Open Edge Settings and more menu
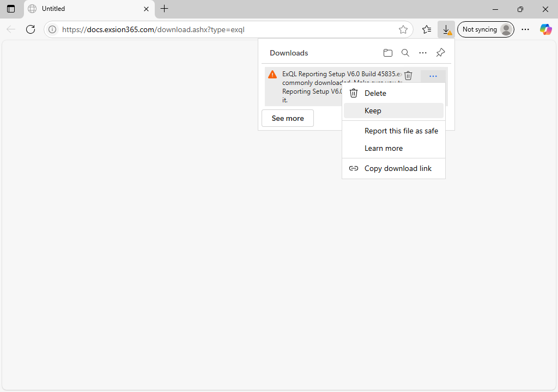This screenshot has height=392, width=558. pyautogui.click(x=525, y=29)
